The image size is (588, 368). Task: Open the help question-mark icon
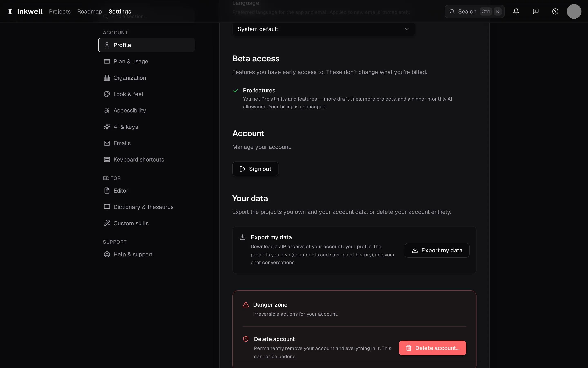[x=555, y=11]
